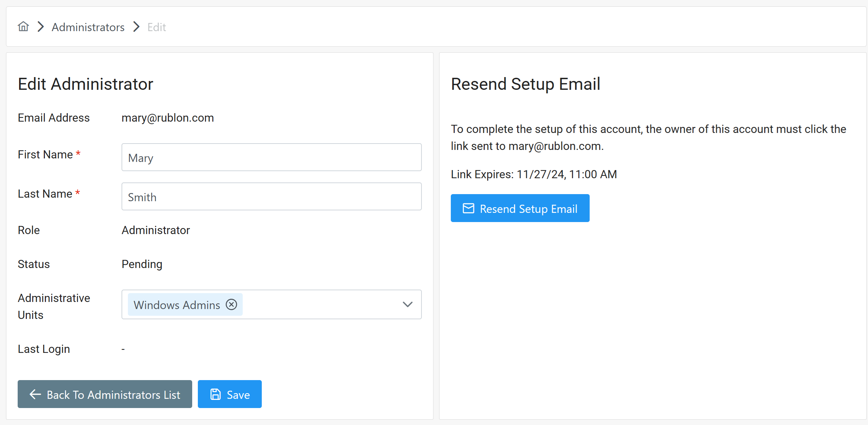This screenshot has height=425, width=868.
Task: Click the home icon in breadcrumb
Action: click(x=23, y=27)
